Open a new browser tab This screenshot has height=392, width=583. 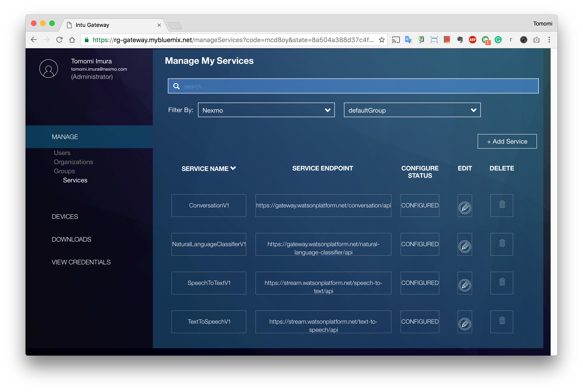click(x=175, y=26)
